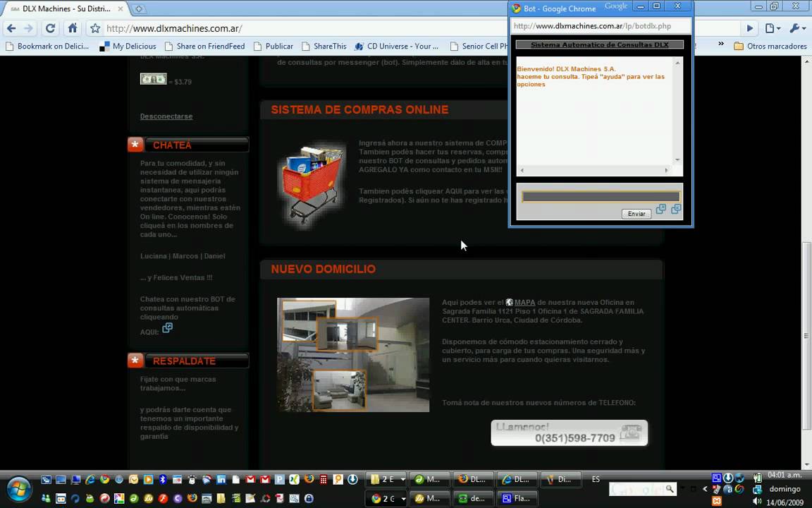The image size is (812, 508).
Task: Switch to Internet Explorer 'DL...' taskbar window
Action: [516, 480]
